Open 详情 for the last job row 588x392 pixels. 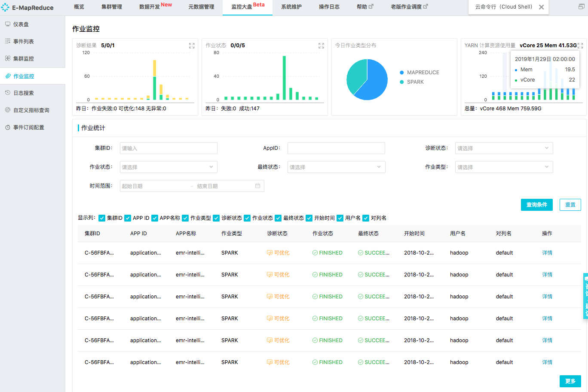click(x=547, y=362)
